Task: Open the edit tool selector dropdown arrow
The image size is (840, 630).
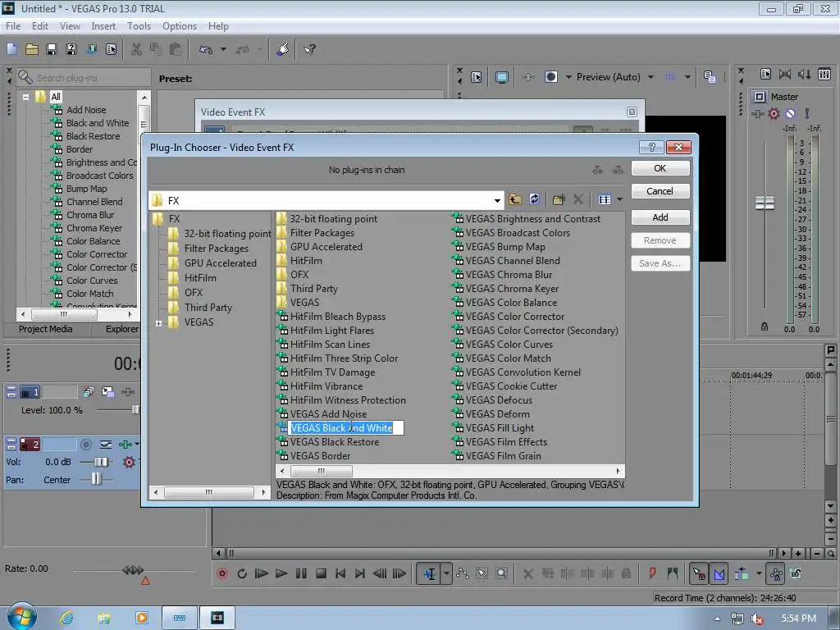Action: coord(445,573)
